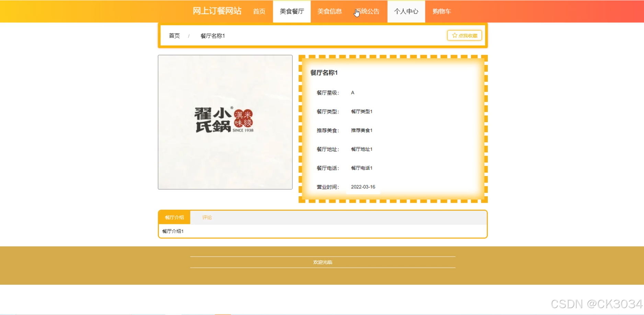
Task: Click the 餐厅地址 label
Action: [x=327, y=149]
